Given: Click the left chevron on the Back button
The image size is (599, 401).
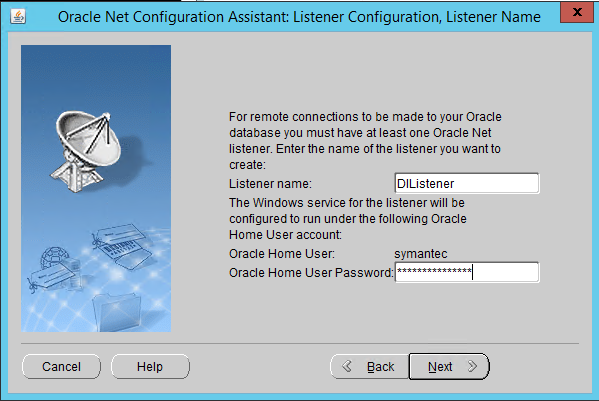Looking at the screenshot, I should pos(347,366).
